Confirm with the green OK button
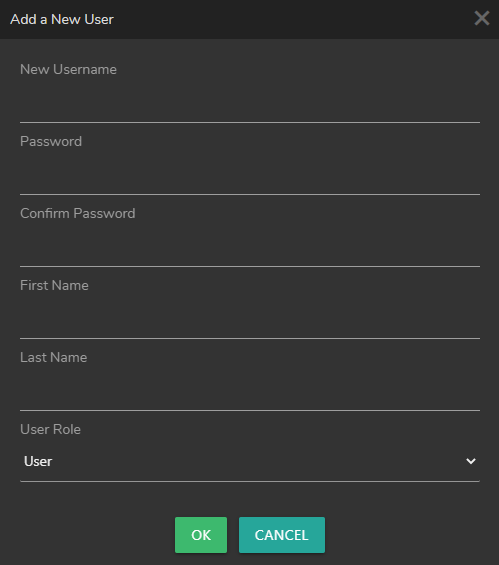 pyautogui.click(x=201, y=535)
